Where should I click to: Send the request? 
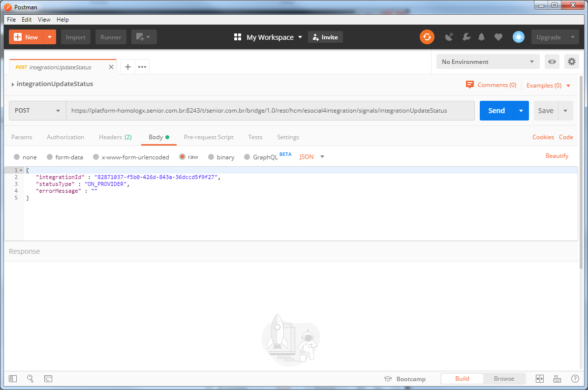pyautogui.click(x=496, y=111)
